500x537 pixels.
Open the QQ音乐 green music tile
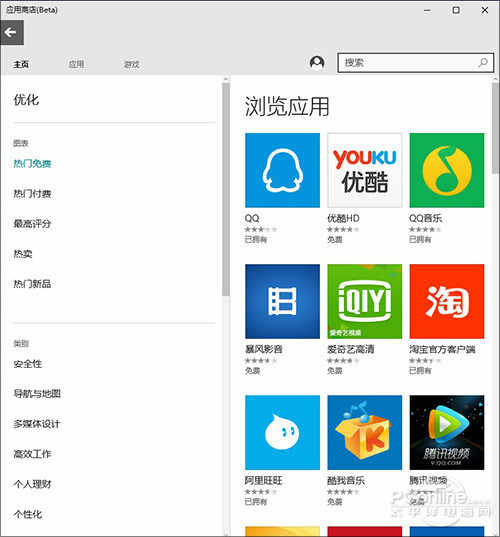pyautogui.click(x=447, y=170)
